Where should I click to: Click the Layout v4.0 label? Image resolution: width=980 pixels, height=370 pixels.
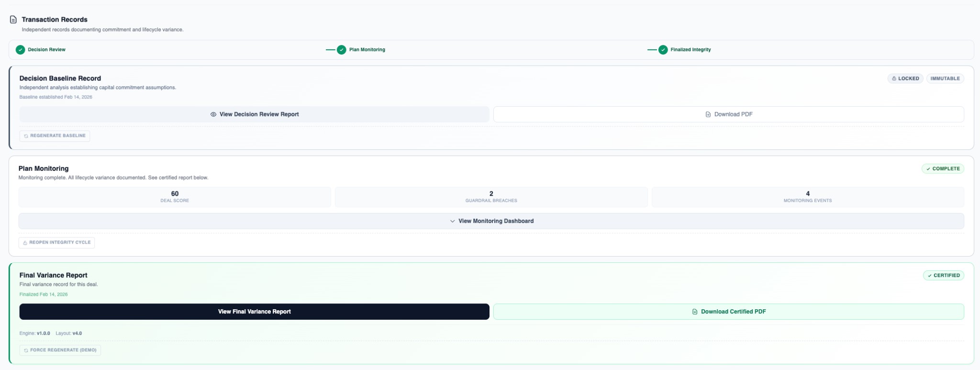(69, 334)
